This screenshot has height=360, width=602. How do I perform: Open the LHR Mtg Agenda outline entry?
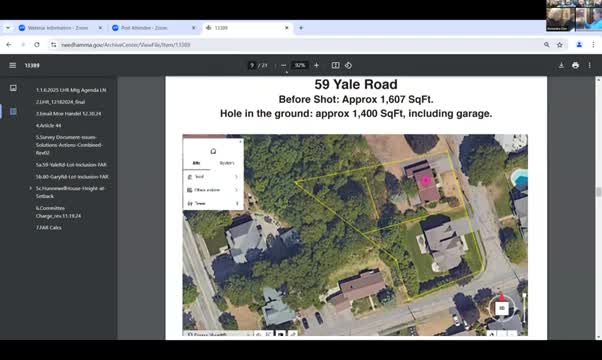coord(71,90)
